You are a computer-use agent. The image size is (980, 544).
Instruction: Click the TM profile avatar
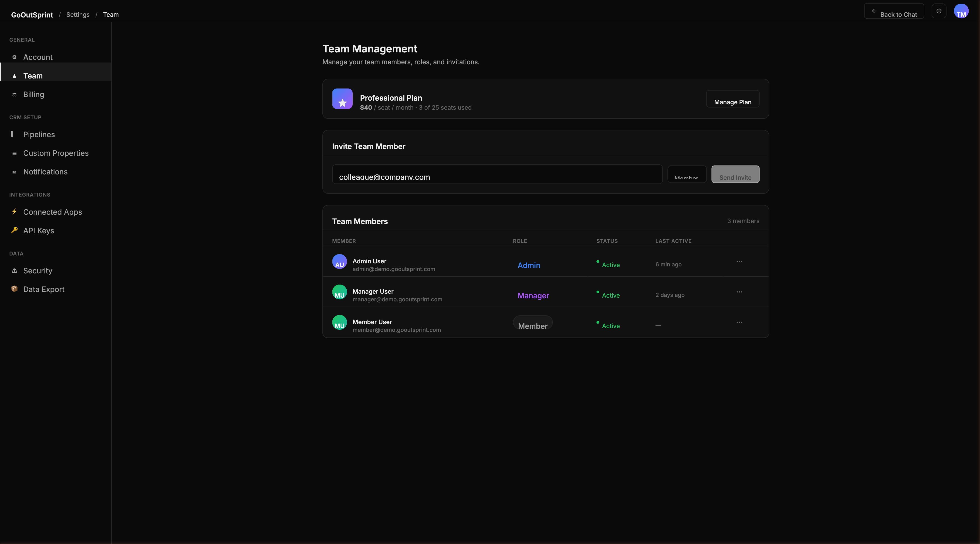(x=962, y=11)
